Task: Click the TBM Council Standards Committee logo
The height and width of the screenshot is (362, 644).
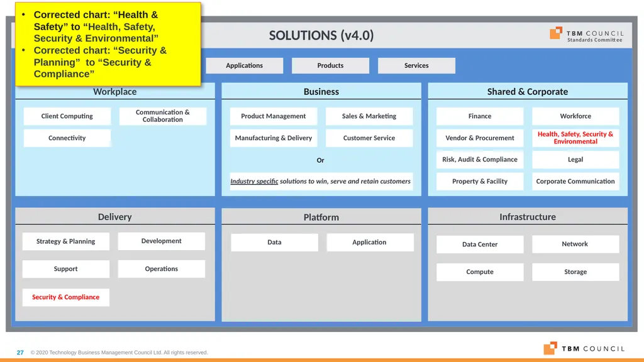Action: tap(587, 34)
